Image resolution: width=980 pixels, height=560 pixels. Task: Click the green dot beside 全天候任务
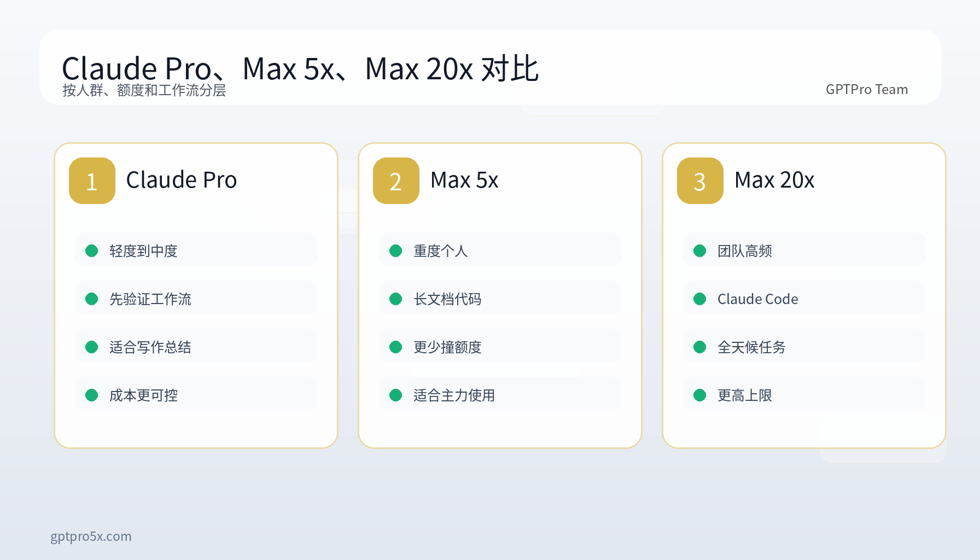[x=700, y=347]
